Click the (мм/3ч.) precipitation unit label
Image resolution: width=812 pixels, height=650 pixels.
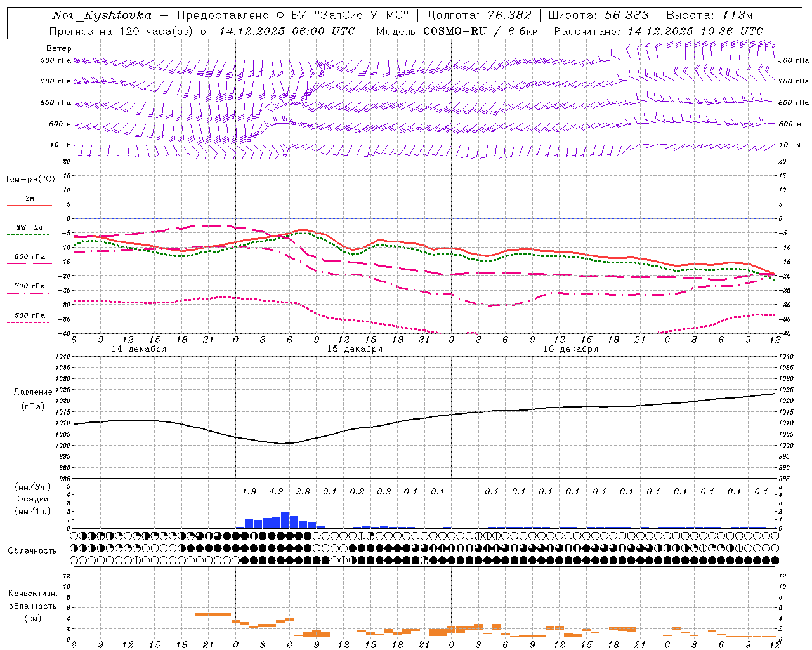[33, 487]
